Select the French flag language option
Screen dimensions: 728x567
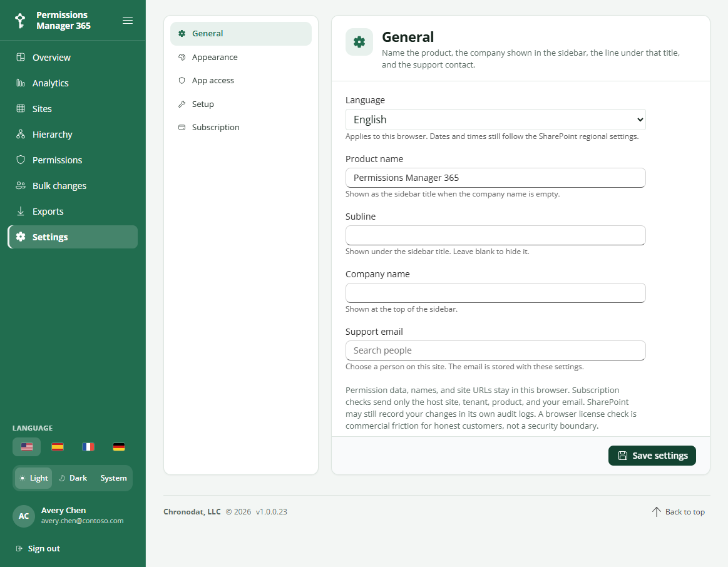88,447
